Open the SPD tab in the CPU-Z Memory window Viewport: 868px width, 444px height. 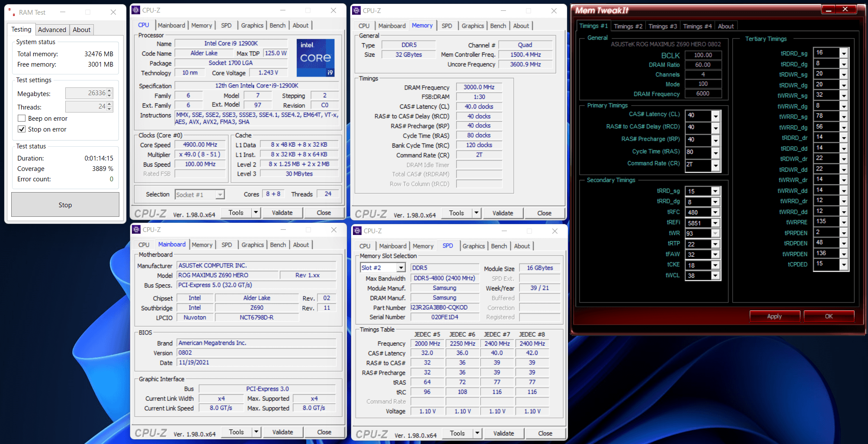point(447,26)
